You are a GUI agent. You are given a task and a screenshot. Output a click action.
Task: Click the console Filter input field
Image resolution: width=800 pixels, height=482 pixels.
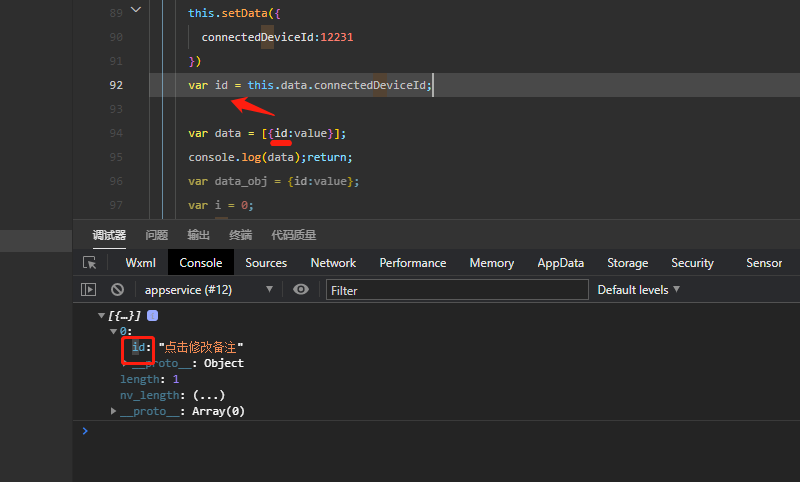click(x=457, y=290)
